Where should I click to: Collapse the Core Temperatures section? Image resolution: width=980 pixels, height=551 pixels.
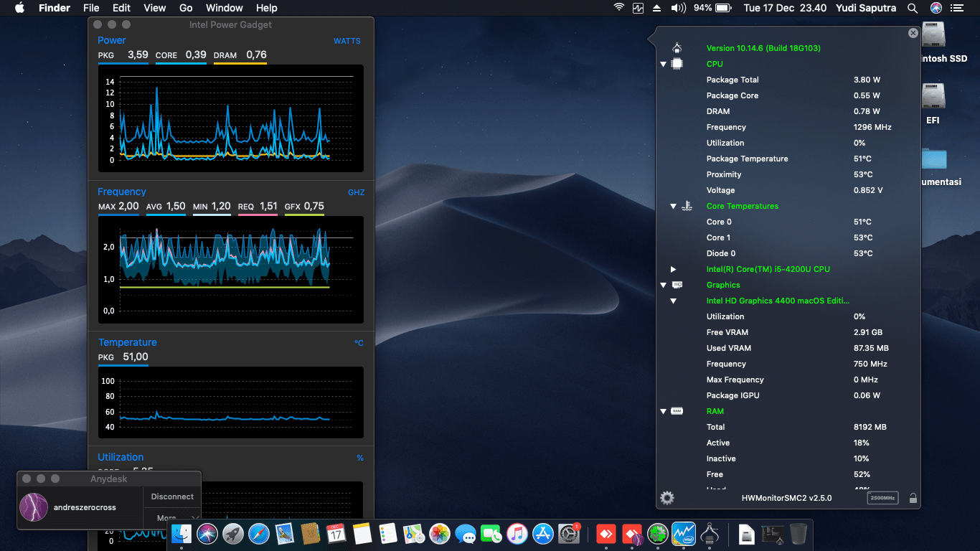coord(673,206)
